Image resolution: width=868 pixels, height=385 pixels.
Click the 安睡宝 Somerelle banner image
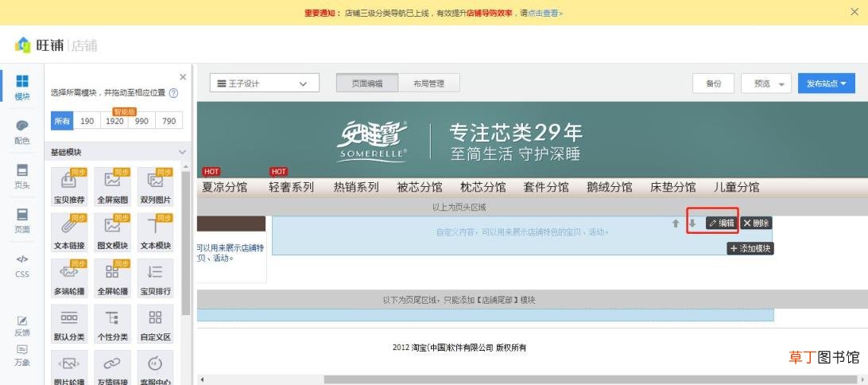(x=533, y=139)
